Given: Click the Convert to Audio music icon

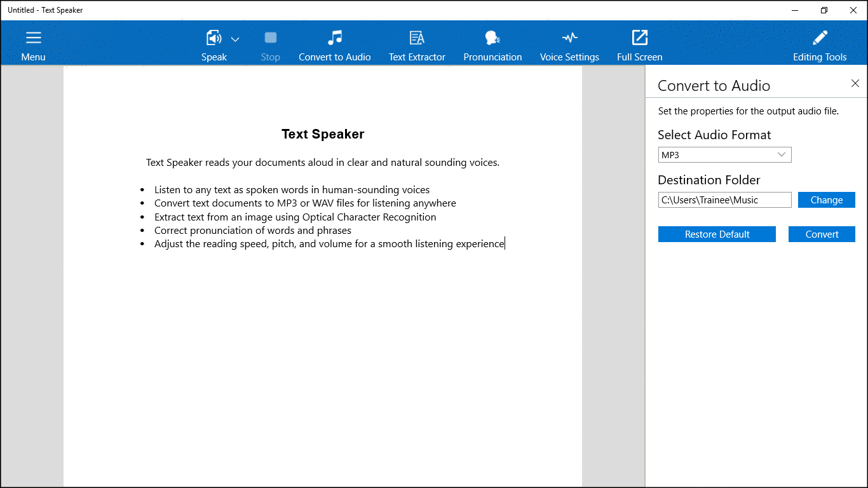Looking at the screenshot, I should click(x=335, y=38).
